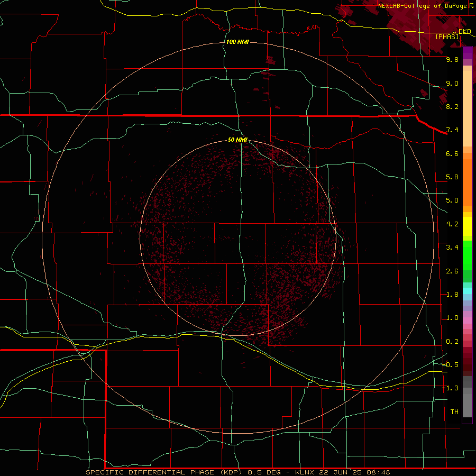
Task: Click the 6.6 value on the color scale
Action: 452,153
